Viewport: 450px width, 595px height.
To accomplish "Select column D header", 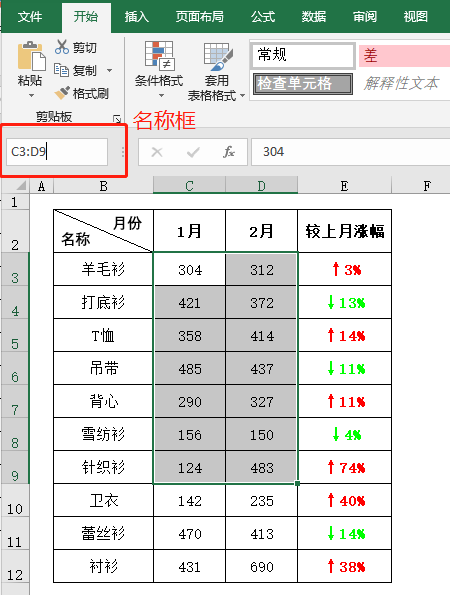I will [261, 186].
